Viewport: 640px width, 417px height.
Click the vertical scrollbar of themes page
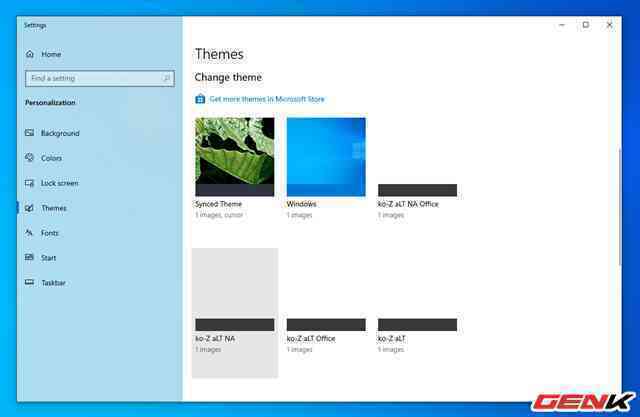[x=620, y=206]
